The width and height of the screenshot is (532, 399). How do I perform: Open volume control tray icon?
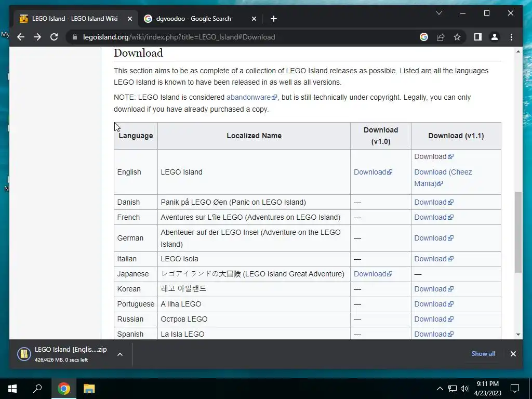464,389
